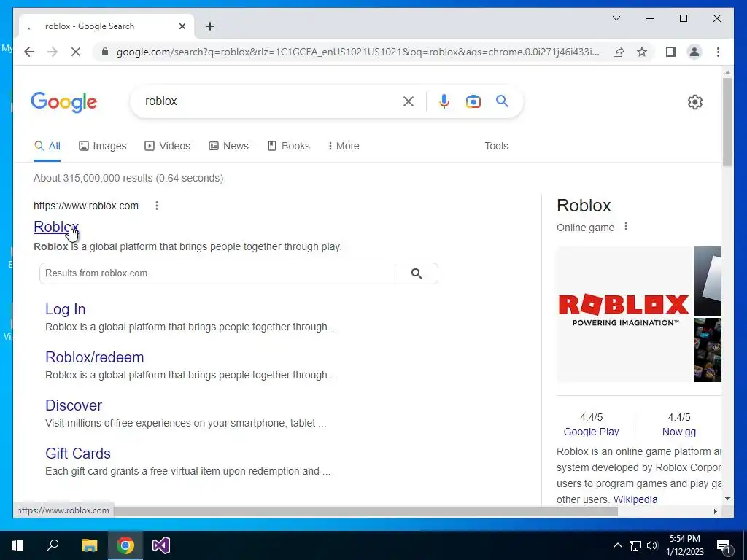This screenshot has height=560, width=747.
Task: Open the Wikipedia link in knowledge panel
Action: coord(635,499)
